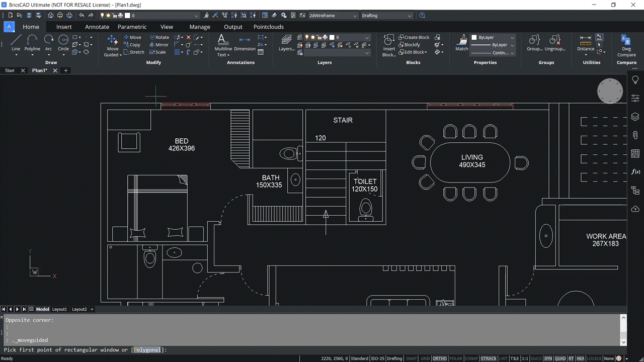644x362 pixels.
Task: Turn on POLAR tracking
Action: (455, 358)
